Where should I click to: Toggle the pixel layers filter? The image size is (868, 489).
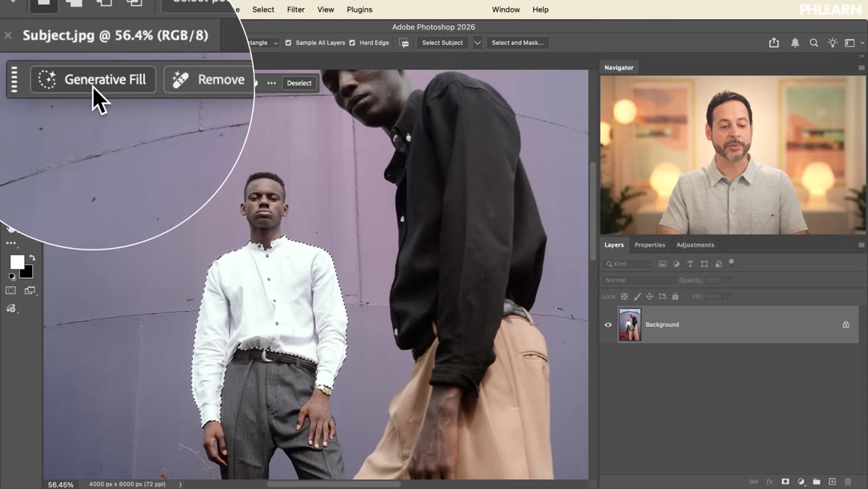pos(662,264)
